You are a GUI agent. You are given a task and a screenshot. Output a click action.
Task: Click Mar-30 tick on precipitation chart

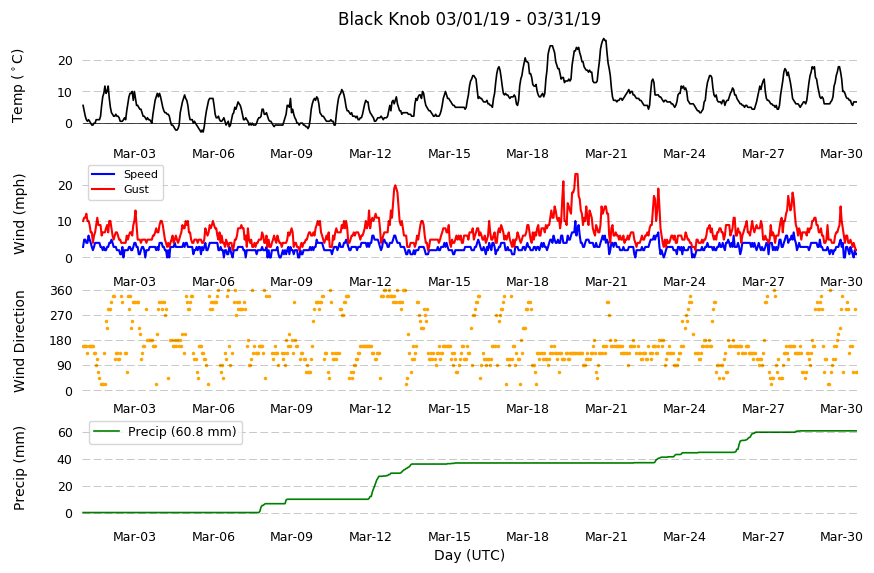[x=841, y=537]
